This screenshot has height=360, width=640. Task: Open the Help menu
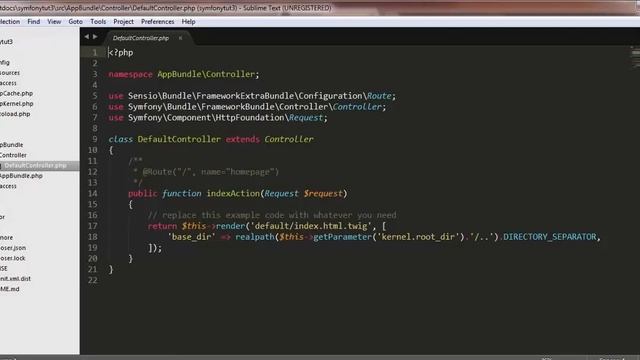(188, 22)
